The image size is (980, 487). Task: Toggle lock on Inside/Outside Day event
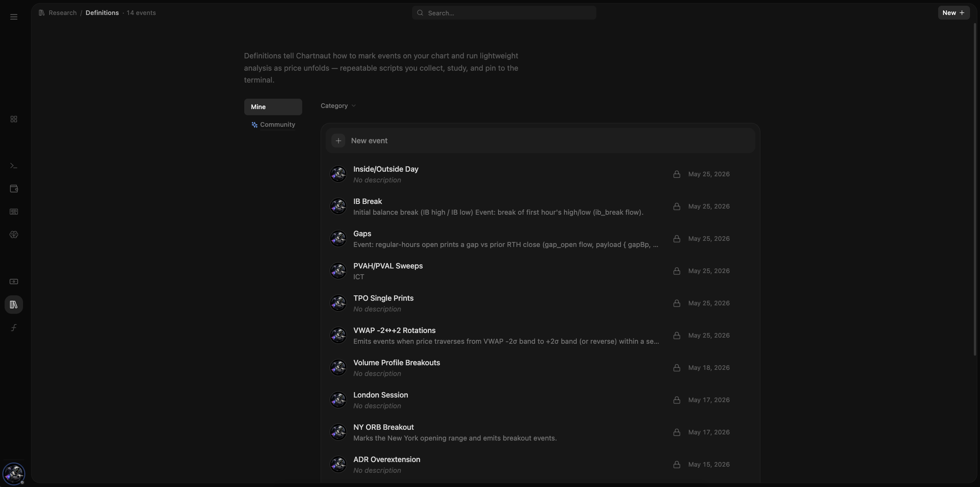677,174
